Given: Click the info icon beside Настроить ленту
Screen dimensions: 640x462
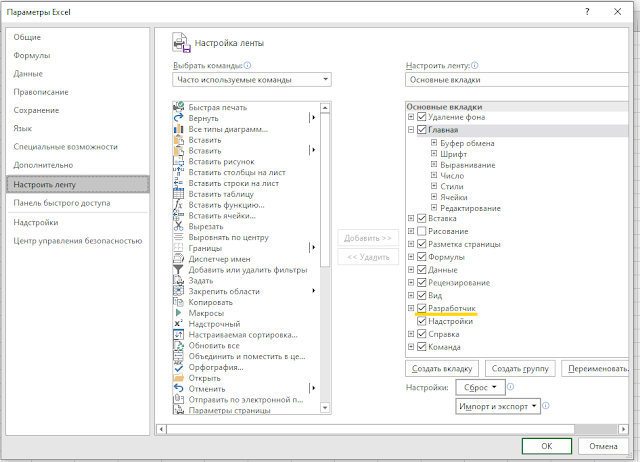Looking at the screenshot, I should point(474,65).
